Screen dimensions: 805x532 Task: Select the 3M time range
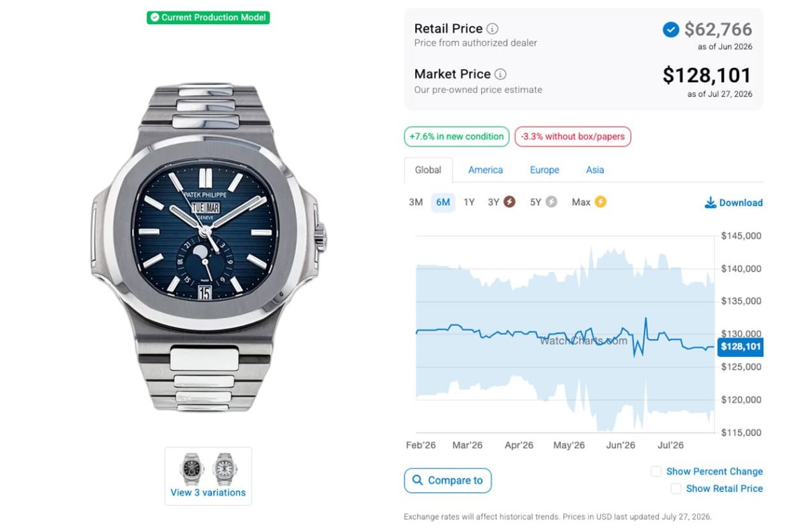pos(416,202)
